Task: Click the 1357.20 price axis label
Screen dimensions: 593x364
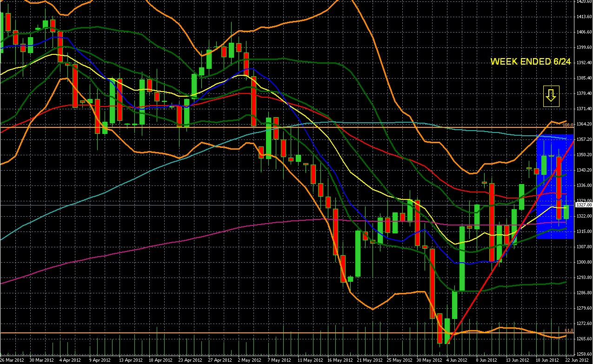Action: (x=583, y=139)
